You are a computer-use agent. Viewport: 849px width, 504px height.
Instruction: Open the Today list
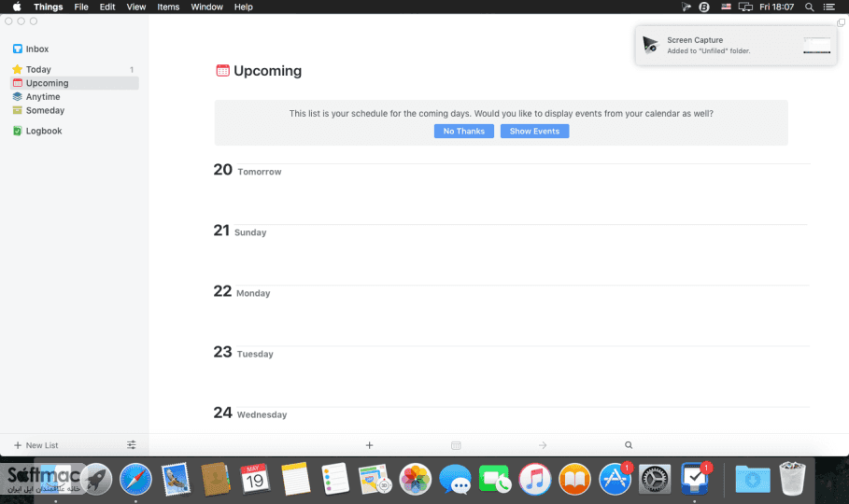pyautogui.click(x=74, y=69)
